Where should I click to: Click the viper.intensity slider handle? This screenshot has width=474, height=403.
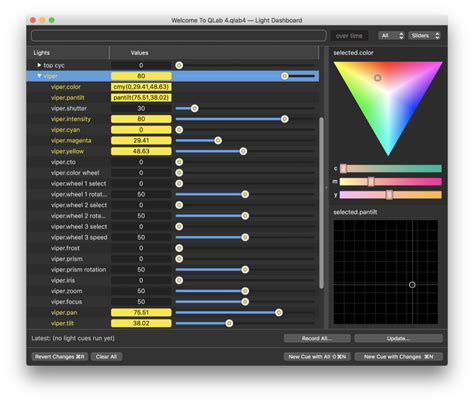(284, 119)
